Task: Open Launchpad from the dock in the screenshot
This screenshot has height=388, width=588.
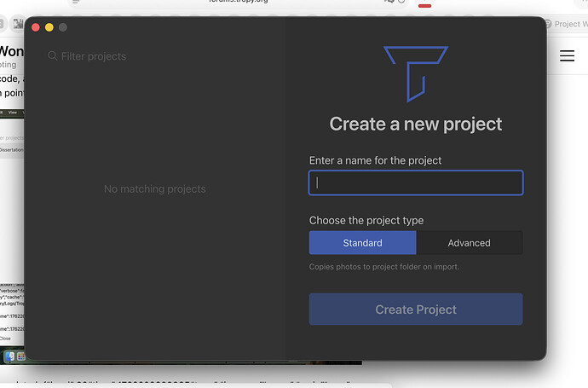Action: coord(21,356)
